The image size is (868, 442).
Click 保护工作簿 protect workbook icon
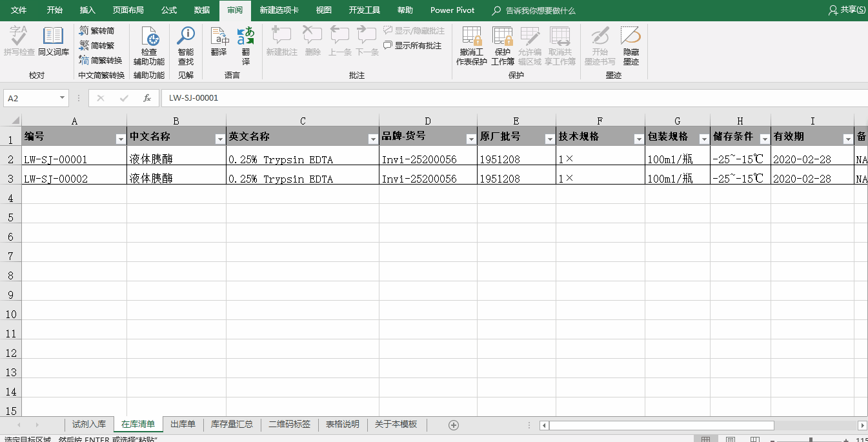click(x=503, y=45)
